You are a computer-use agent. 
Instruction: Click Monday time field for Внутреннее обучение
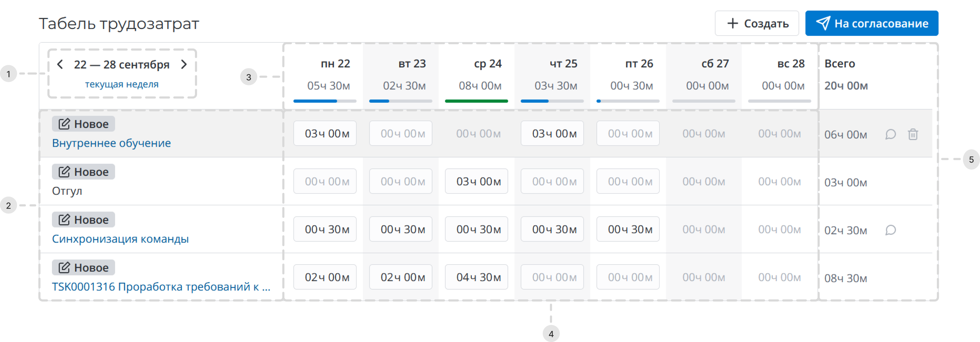coord(325,133)
